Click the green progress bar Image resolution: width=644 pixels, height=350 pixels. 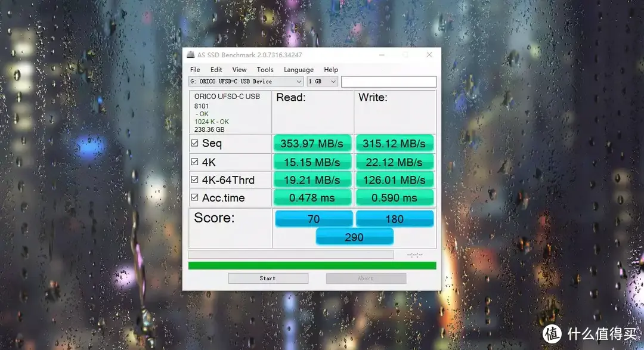pyautogui.click(x=312, y=265)
